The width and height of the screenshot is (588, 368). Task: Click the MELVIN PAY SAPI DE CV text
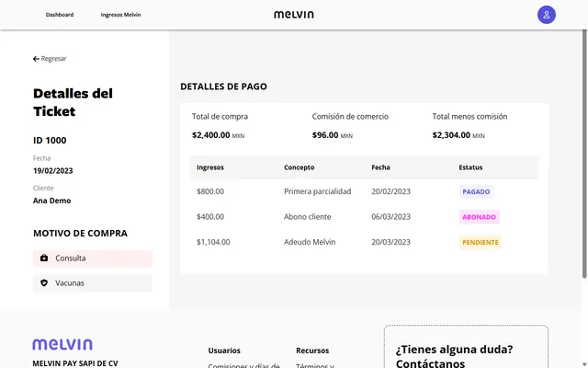75,363
